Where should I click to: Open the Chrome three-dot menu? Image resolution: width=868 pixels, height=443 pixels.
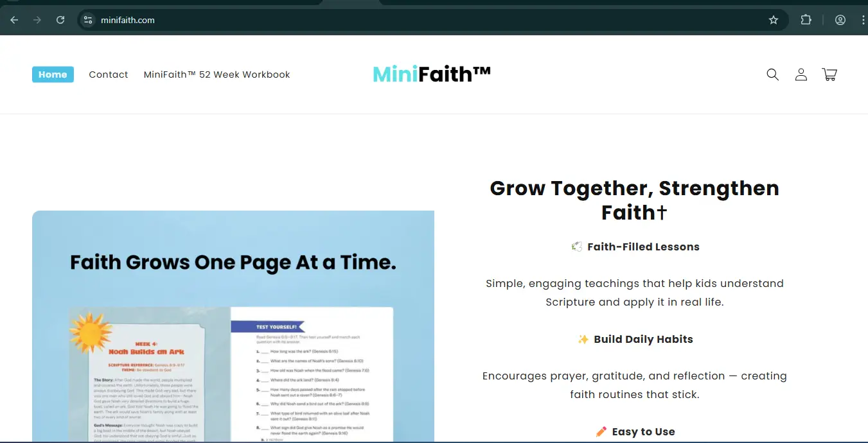pos(862,20)
